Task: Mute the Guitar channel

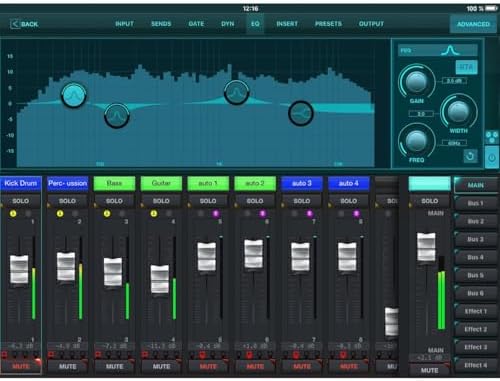Action: (161, 366)
